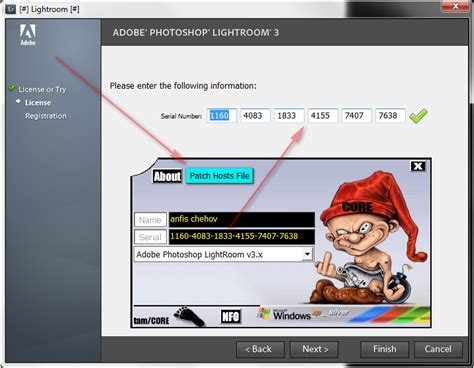
Task: Focus the serial field containing 4155
Action: point(323,116)
